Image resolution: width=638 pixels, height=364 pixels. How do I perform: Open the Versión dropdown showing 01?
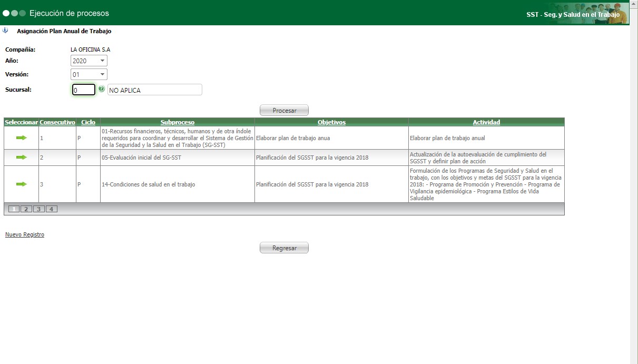click(x=89, y=74)
